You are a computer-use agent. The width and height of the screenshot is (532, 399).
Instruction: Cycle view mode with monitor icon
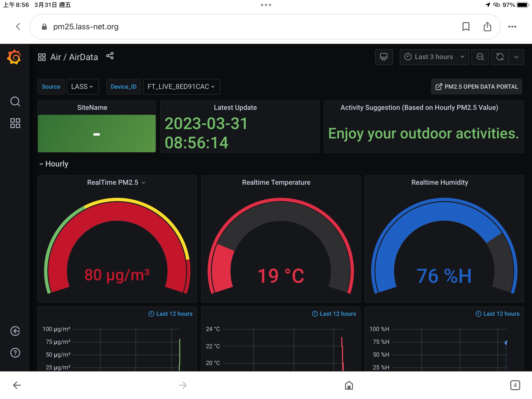[383, 57]
